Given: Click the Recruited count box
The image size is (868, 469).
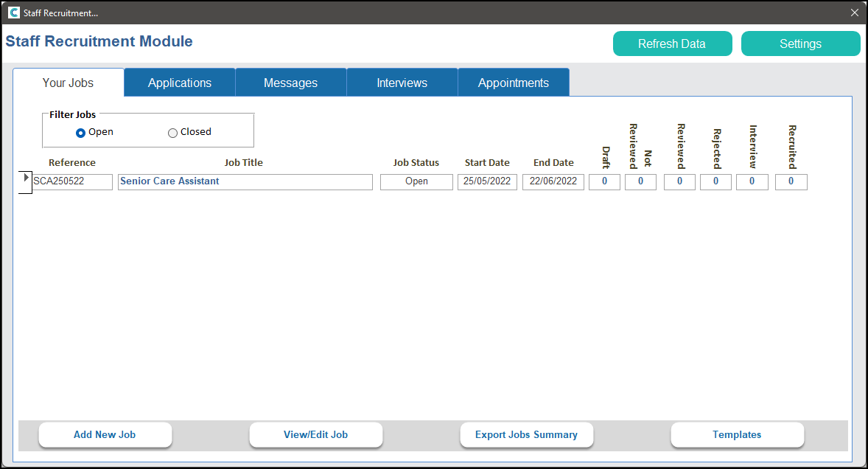Looking at the screenshot, I should click(x=791, y=181).
